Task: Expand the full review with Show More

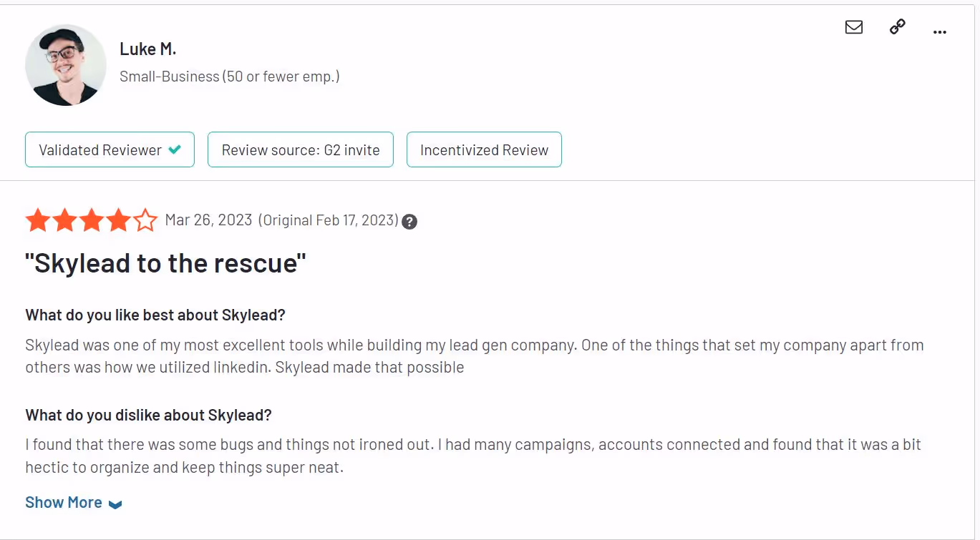Action: tap(64, 502)
